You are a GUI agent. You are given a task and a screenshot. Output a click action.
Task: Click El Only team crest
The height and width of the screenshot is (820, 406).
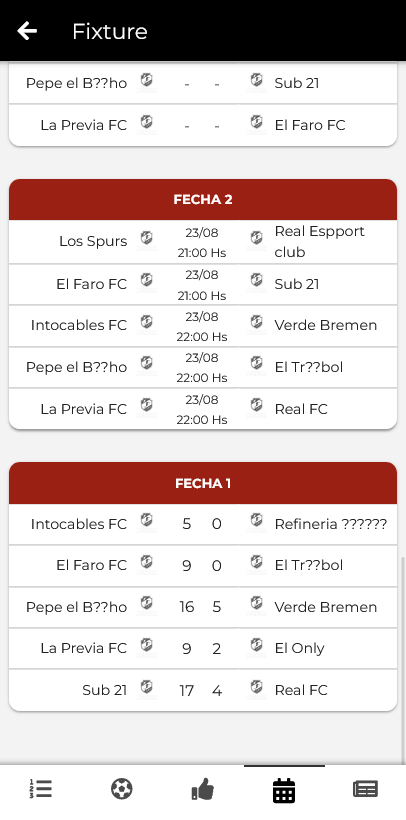(256, 646)
